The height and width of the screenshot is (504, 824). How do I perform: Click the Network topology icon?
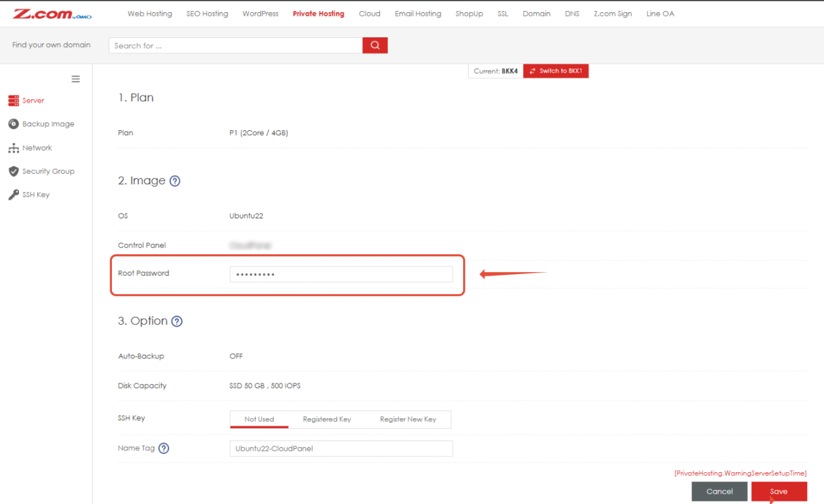tap(13, 148)
